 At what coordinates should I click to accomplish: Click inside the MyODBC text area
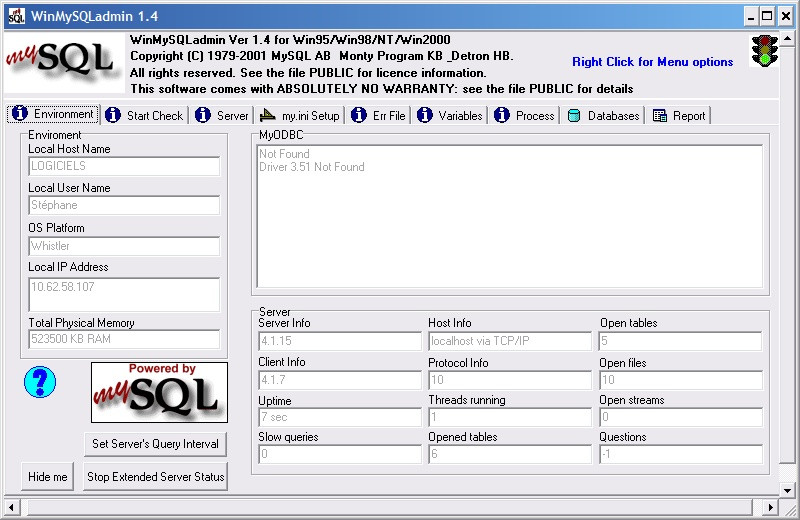tap(509, 217)
